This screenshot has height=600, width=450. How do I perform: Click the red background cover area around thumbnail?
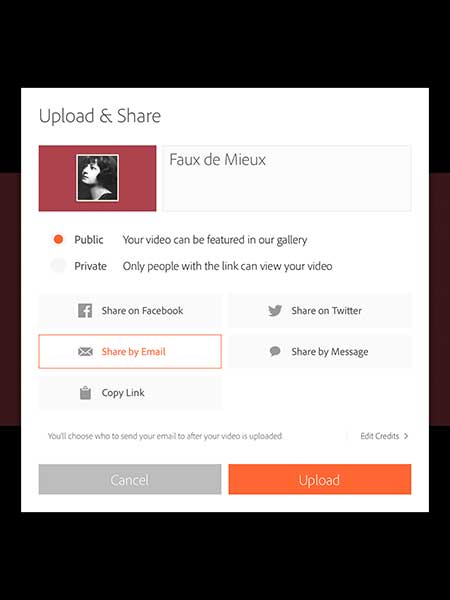pyautogui.click(x=57, y=178)
